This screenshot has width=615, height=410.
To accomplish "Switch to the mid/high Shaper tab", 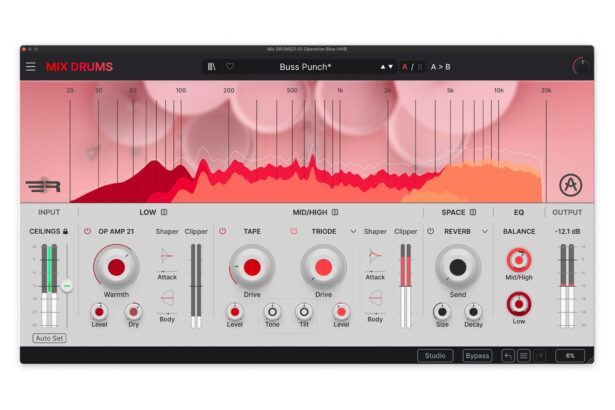I will click(375, 231).
